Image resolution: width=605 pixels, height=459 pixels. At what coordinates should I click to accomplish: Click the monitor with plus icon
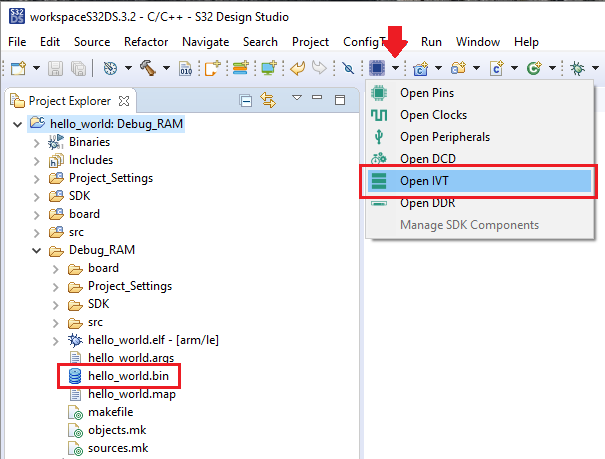point(269,68)
